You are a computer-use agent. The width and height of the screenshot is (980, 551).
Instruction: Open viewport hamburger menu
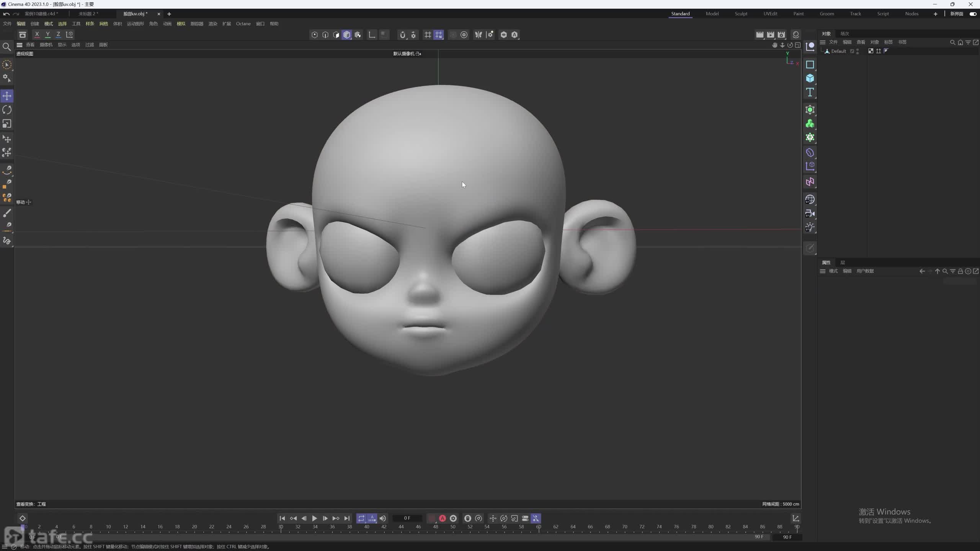tap(20, 45)
